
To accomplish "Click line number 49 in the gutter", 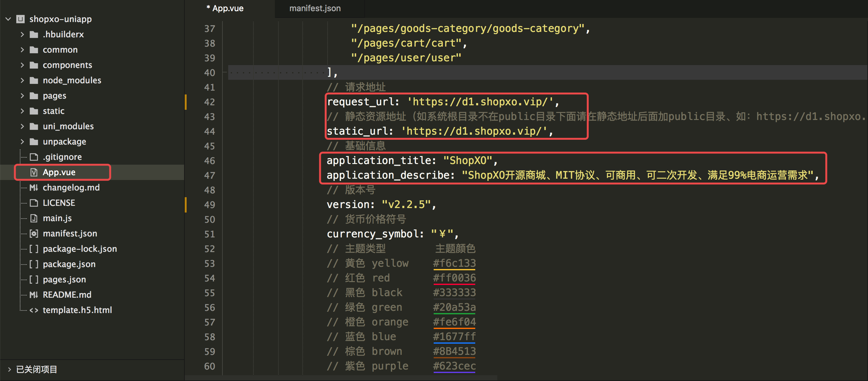I will [x=209, y=205].
